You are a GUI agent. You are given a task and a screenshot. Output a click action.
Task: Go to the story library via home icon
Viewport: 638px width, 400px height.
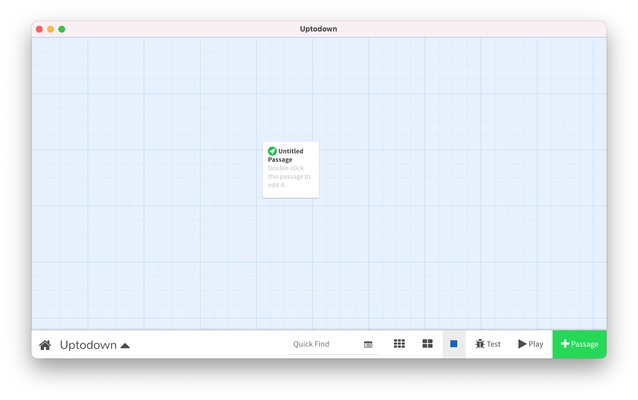45,345
